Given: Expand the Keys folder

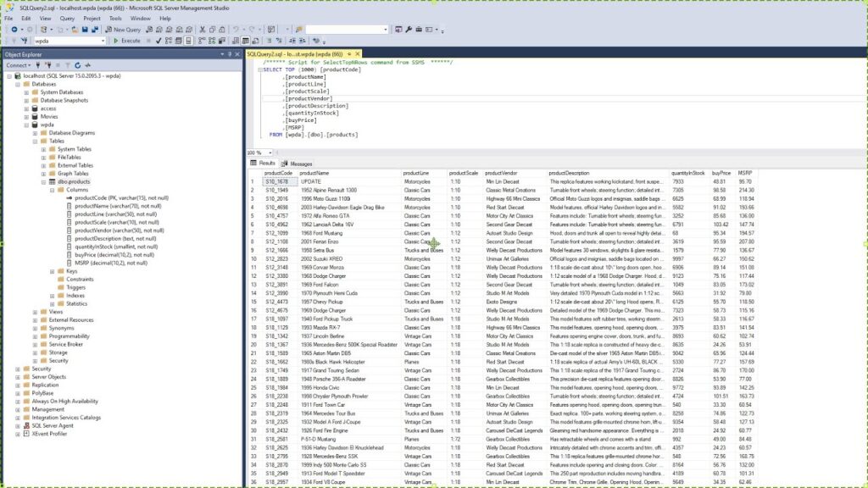Looking at the screenshot, I should point(52,271).
